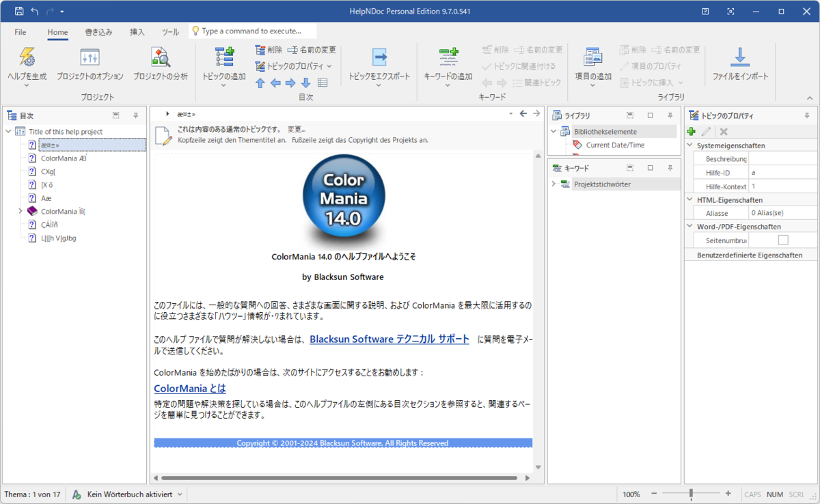
Task: Open the File menu
Action: tap(20, 31)
